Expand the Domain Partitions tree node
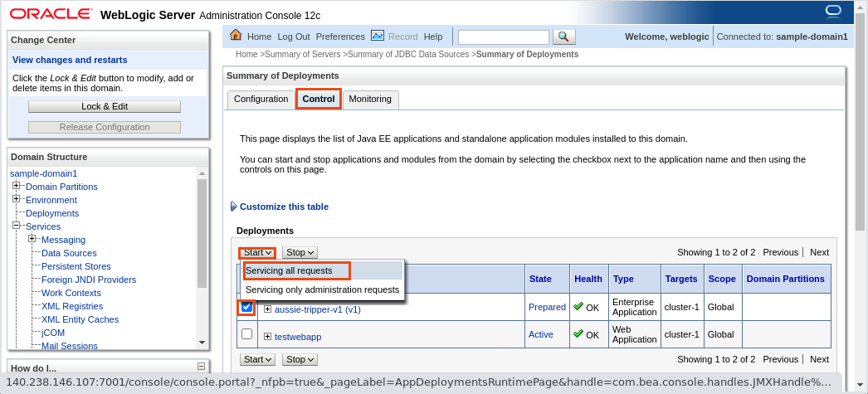868x394 pixels. (x=16, y=186)
